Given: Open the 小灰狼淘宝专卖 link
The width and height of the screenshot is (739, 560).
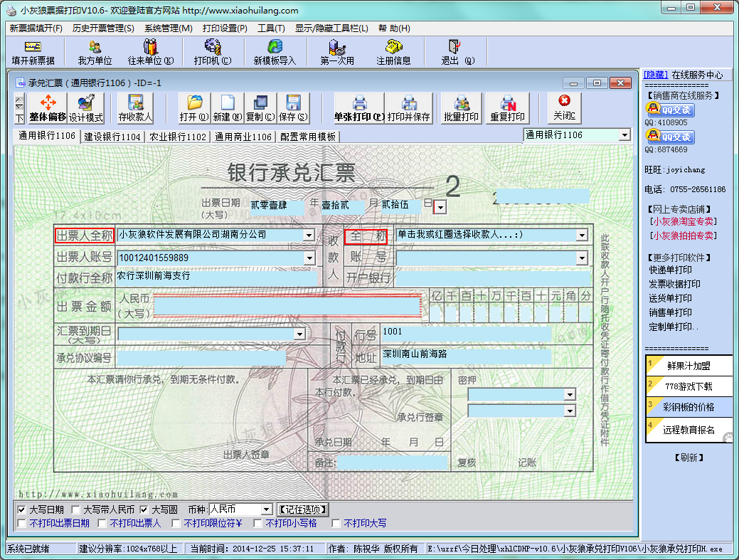Looking at the screenshot, I should coord(684,221).
